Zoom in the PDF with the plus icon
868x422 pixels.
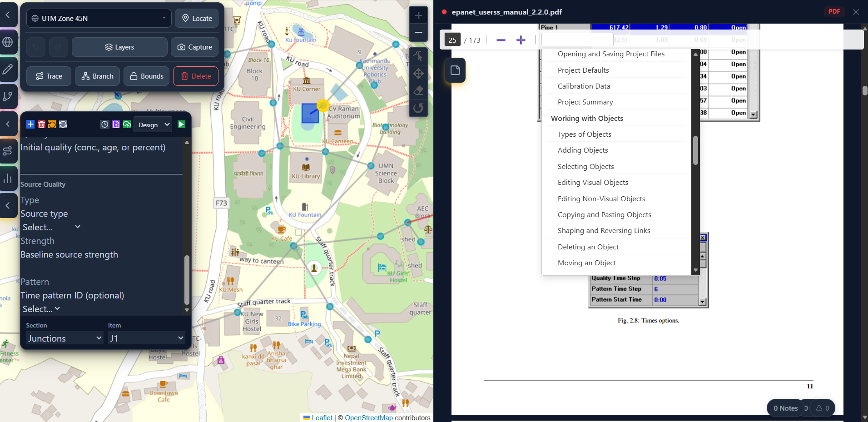coord(521,40)
